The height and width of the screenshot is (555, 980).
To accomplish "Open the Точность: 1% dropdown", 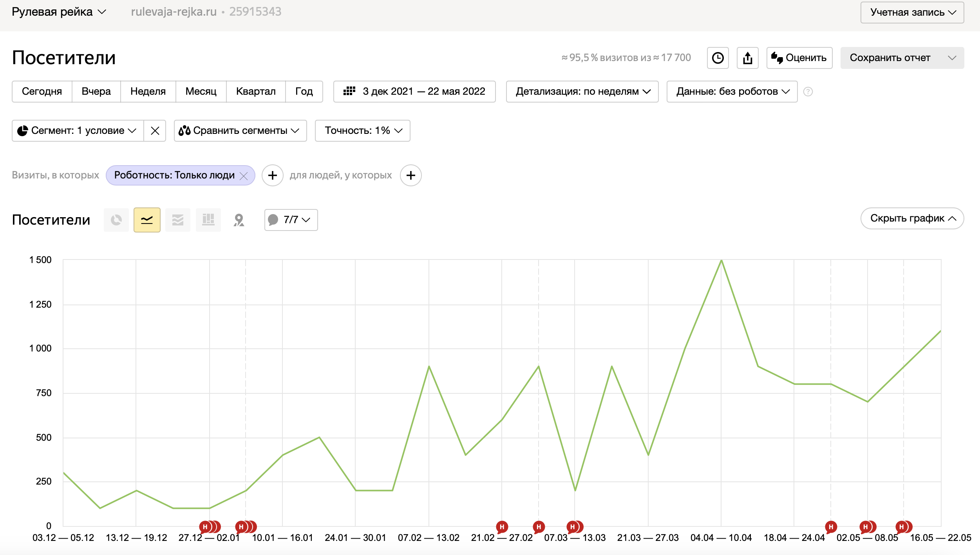I will [x=363, y=131].
